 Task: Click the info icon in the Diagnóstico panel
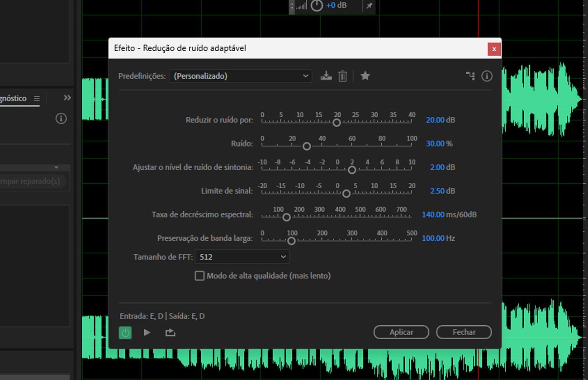click(x=61, y=119)
